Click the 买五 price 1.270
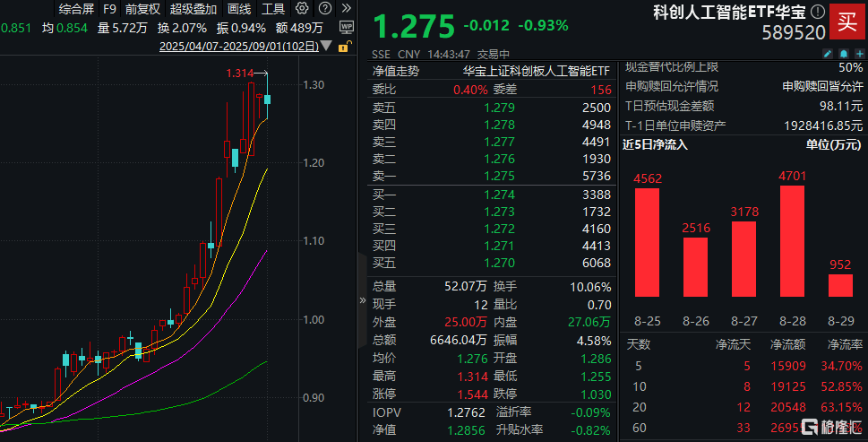This screenshot has height=442, width=868. 499,263
